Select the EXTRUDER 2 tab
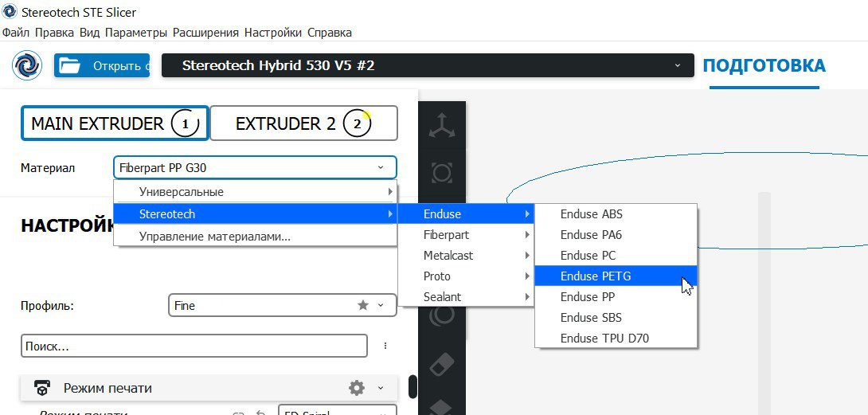The width and height of the screenshot is (868, 415). click(303, 123)
